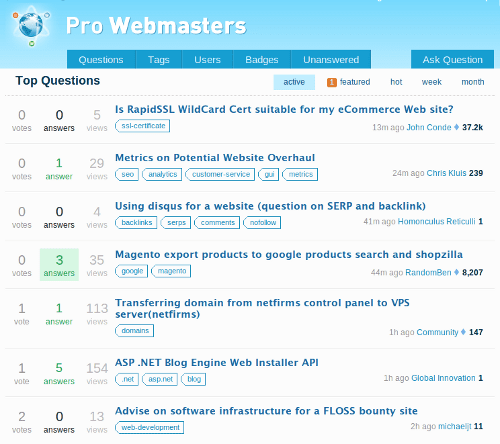Open the Magento export products question
Viewport: 500px width, 444px height.
[289, 255]
